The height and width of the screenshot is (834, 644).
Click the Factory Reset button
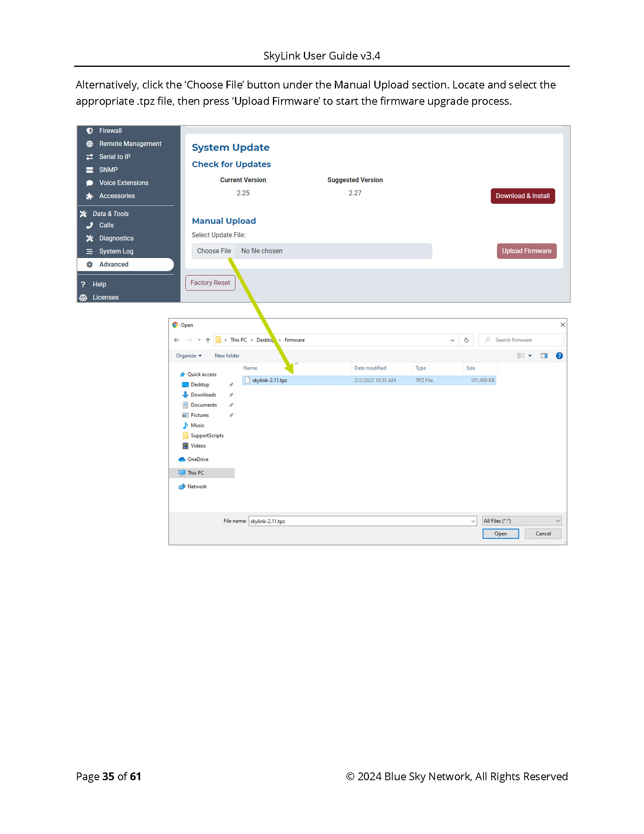click(x=210, y=283)
